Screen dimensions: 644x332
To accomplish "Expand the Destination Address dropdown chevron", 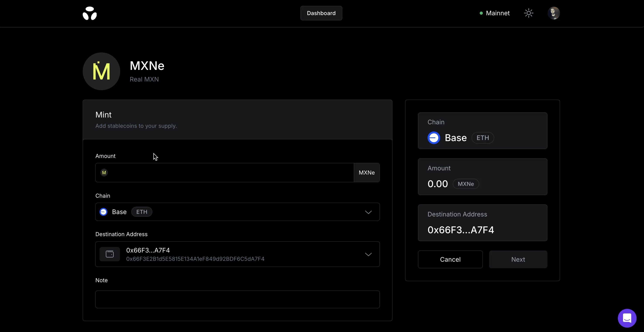I will pyautogui.click(x=368, y=254).
